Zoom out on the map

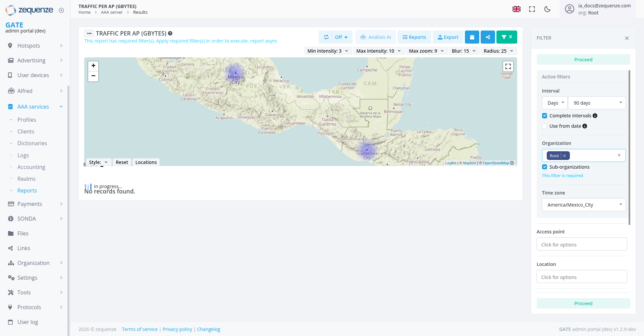(x=93, y=76)
